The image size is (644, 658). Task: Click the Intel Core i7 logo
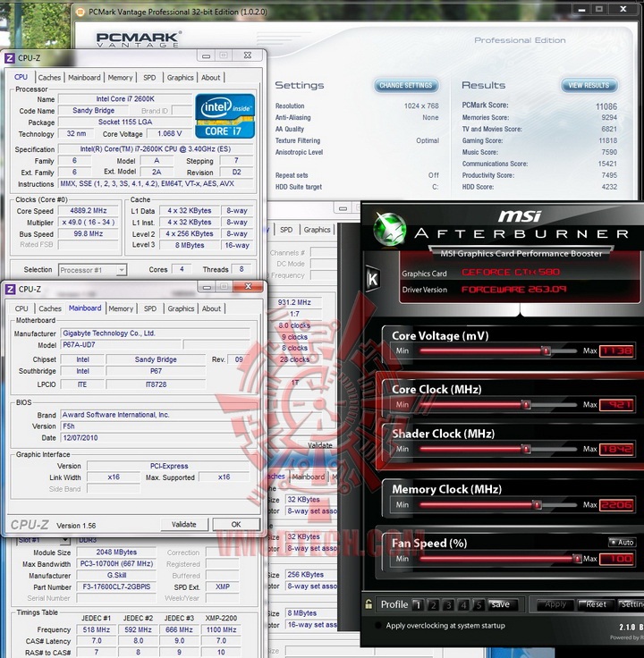point(225,116)
